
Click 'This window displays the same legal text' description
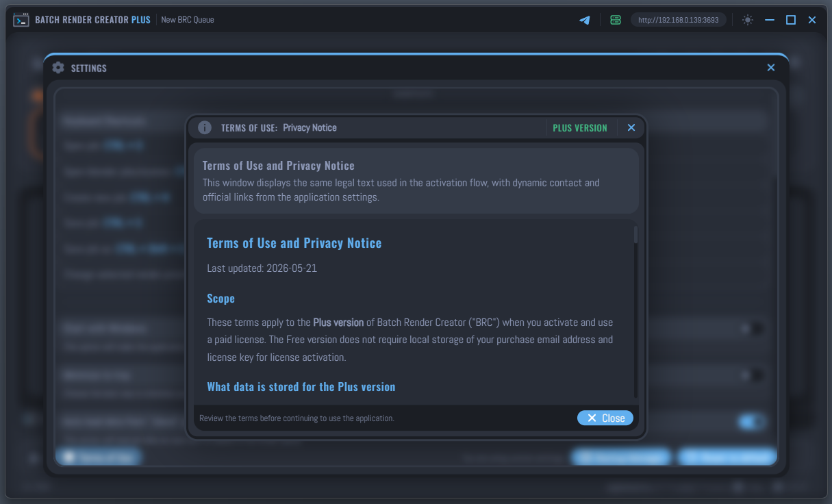(401, 190)
